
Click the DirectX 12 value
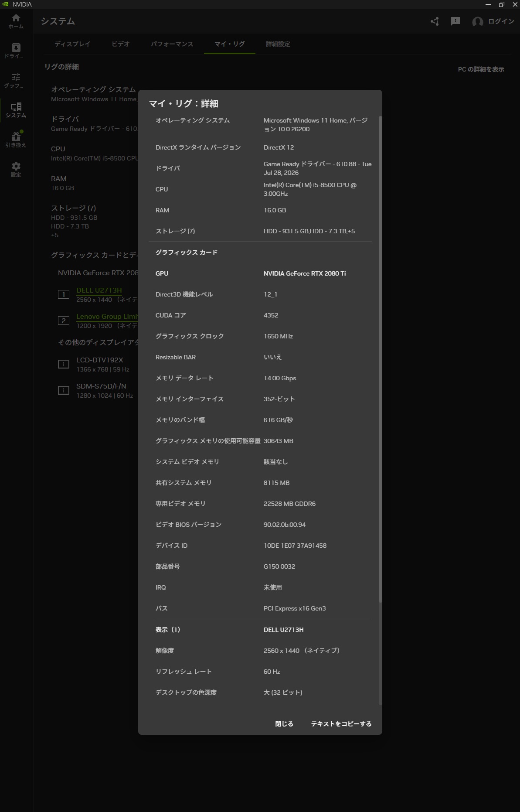pyautogui.click(x=279, y=147)
